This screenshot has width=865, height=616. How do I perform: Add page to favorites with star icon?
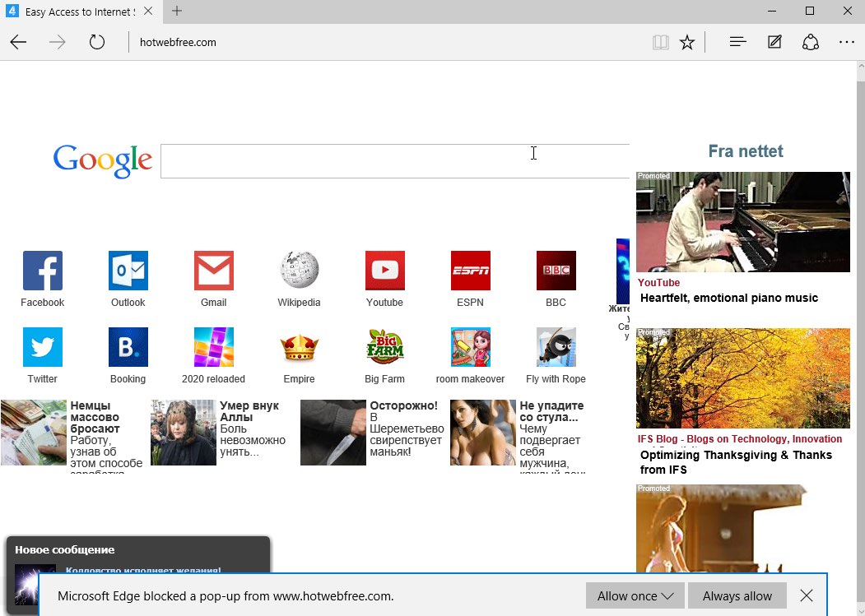pyautogui.click(x=687, y=42)
